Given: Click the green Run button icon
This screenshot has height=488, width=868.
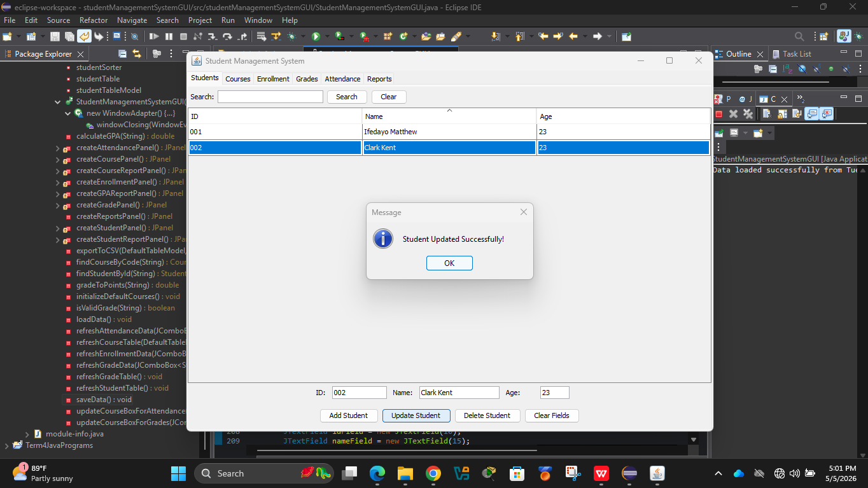Looking at the screenshot, I should 316,36.
